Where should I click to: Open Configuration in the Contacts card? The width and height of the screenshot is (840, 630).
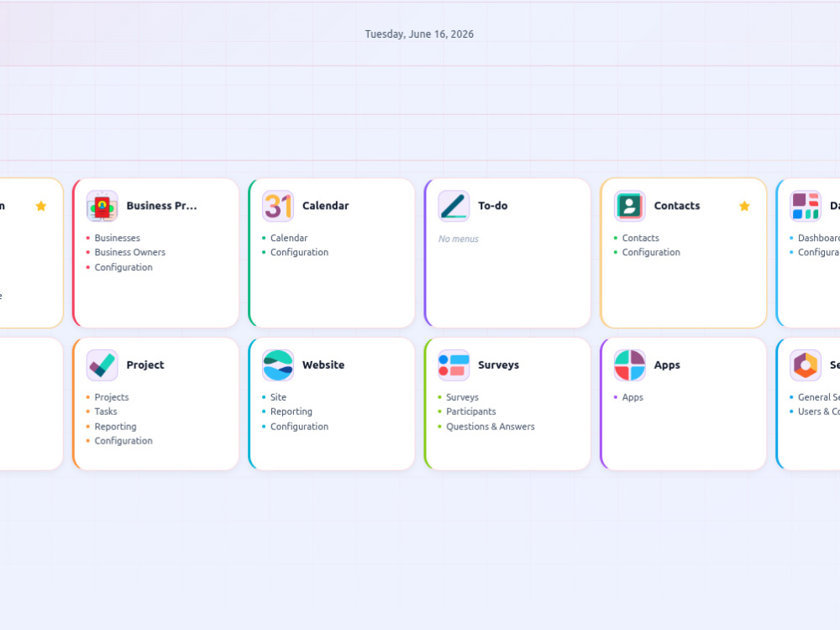tap(651, 252)
